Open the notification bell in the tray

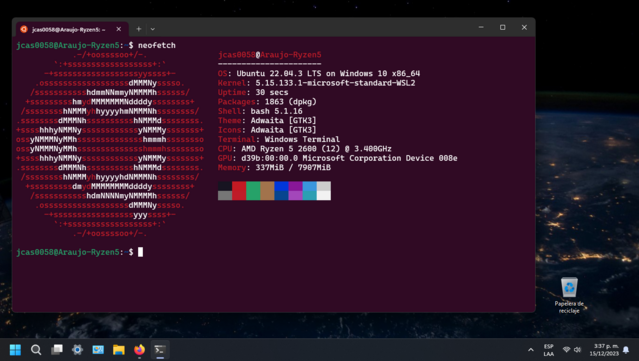(626, 350)
